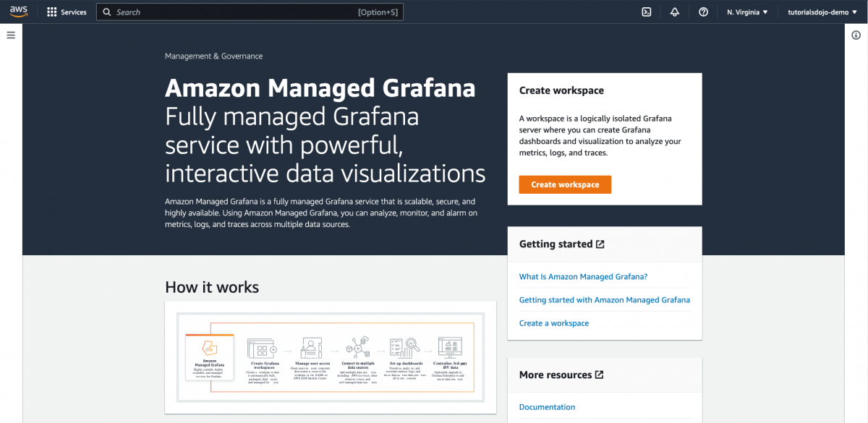Image resolution: width=868 pixels, height=423 pixels.
Task: Open the AWS home via the AWS logo
Action: pos(18,12)
